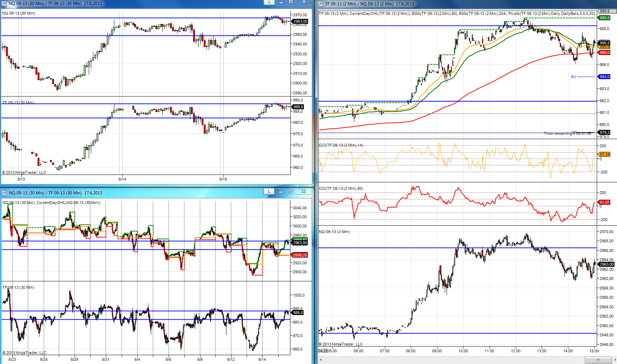617x364 pixels.
Task: Click the orange CCI 67,34 value marker
Action: coord(604,154)
